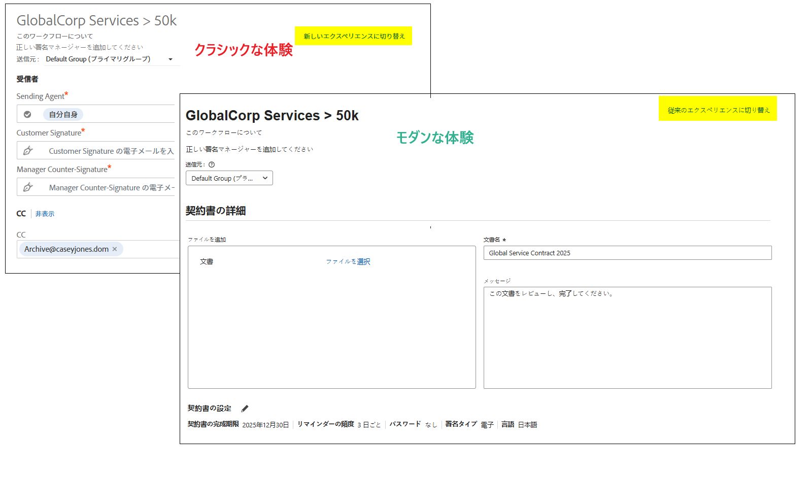Click the 契約書の詳細 heading
Screen dimensions: 812x504
coord(216,211)
